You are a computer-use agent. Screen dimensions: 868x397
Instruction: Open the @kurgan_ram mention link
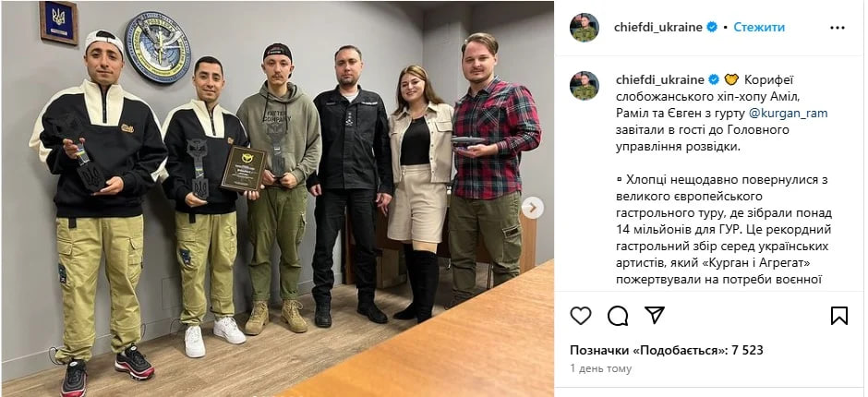tap(780, 114)
